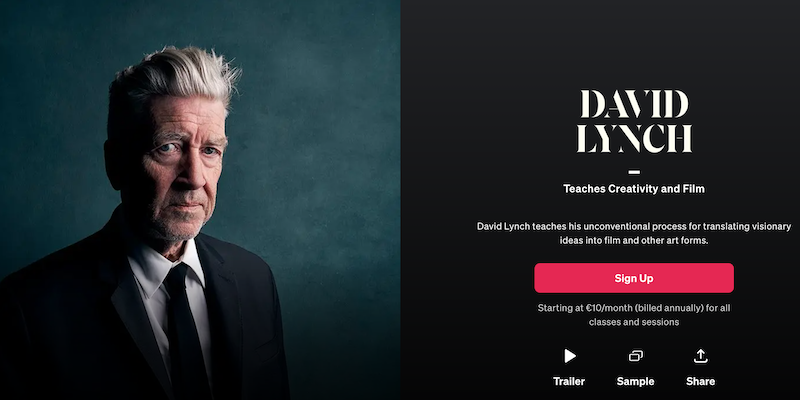Click the 'ideas into film' description line
Image resolution: width=800 pixels, height=400 pixels.
634,240
